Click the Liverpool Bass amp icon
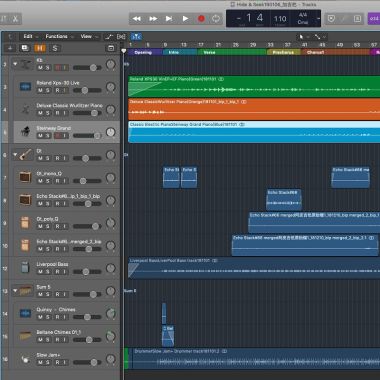The height and width of the screenshot is (380, 380). [x=25, y=268]
